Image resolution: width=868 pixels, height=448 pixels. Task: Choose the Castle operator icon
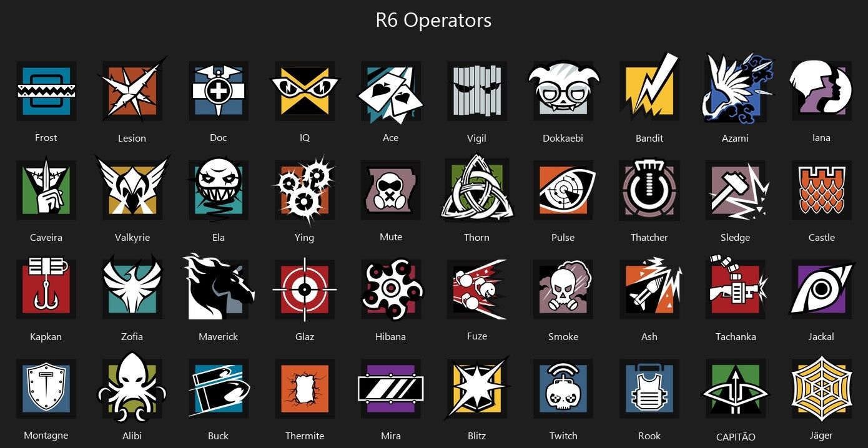coord(822,190)
